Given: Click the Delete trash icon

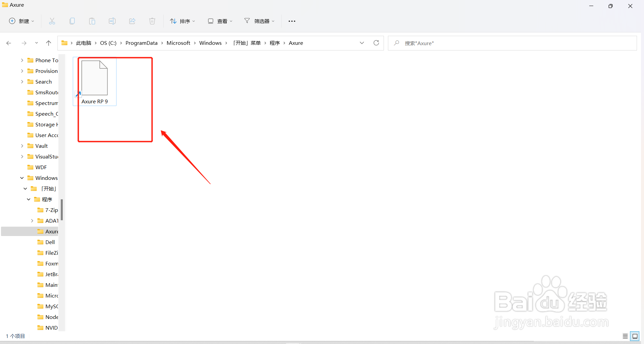Looking at the screenshot, I should [x=152, y=21].
